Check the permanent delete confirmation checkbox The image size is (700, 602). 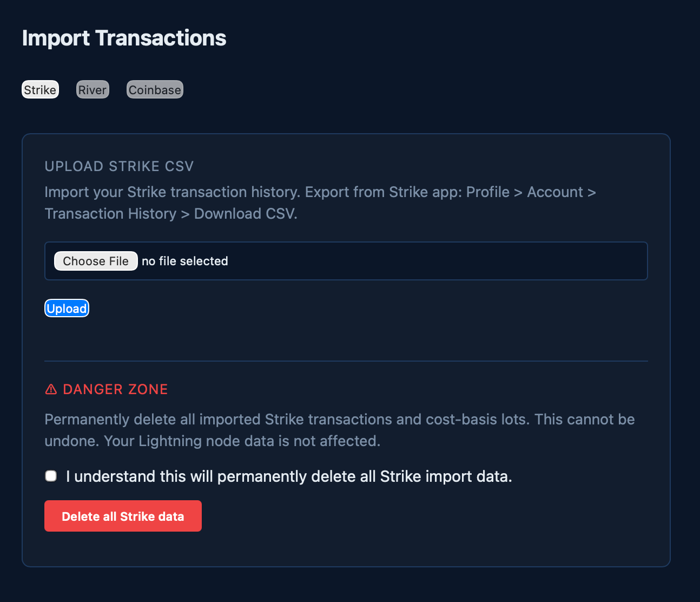click(x=51, y=476)
